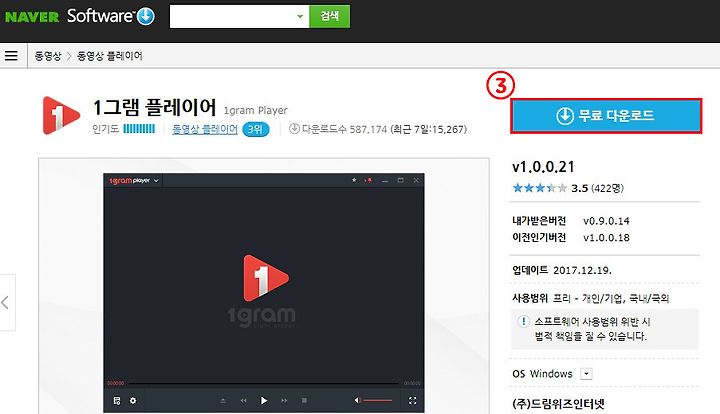720x414 pixels.
Task: Click the fast-forward button in player
Action: (x=284, y=401)
